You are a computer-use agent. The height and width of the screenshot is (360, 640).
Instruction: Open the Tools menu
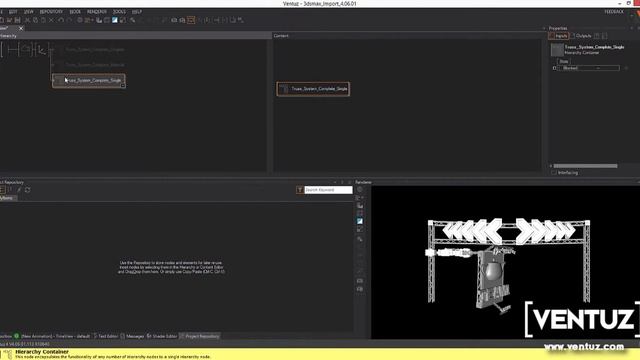click(119, 12)
